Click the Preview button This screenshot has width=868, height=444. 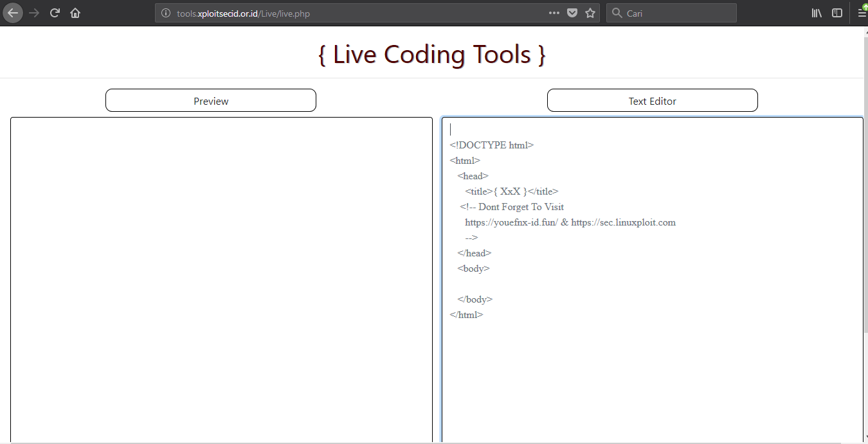click(210, 100)
